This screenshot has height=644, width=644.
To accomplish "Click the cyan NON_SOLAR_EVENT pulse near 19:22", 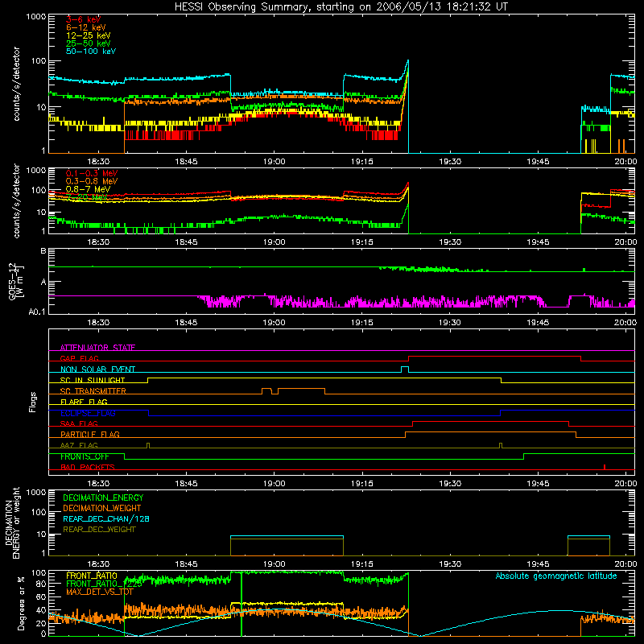I will 405,369.
